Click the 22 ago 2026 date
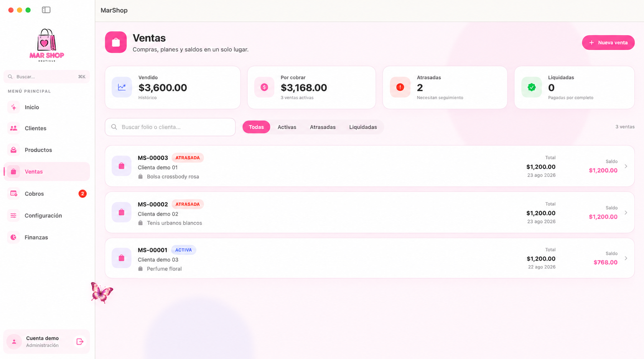 pyautogui.click(x=542, y=267)
